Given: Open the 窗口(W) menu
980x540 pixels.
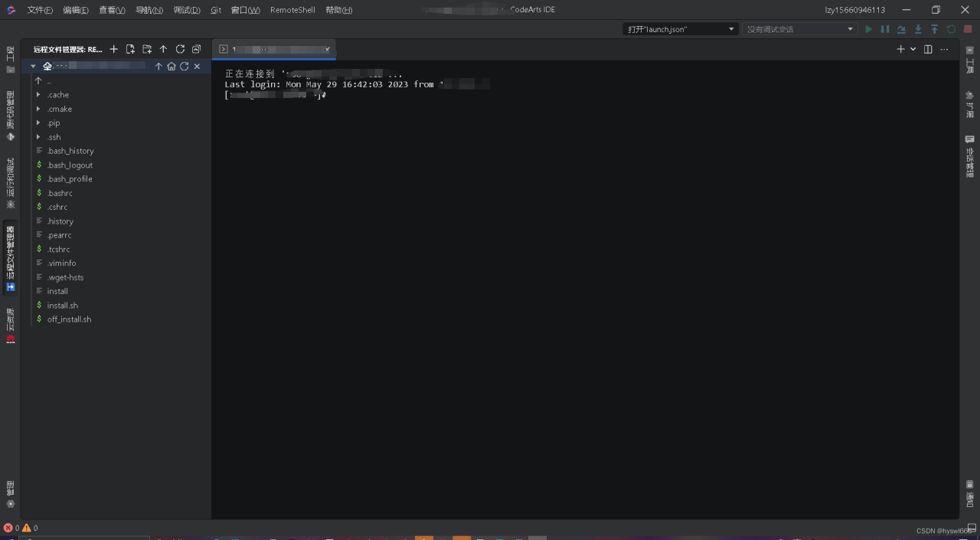Looking at the screenshot, I should coord(246,10).
